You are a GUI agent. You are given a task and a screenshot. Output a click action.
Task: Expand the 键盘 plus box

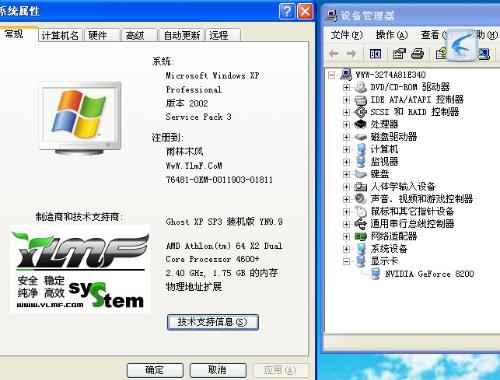pyautogui.click(x=346, y=174)
